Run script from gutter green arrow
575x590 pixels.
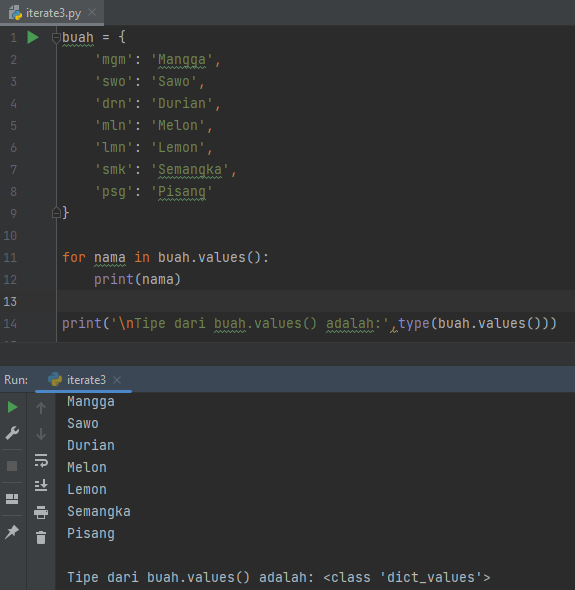[33, 37]
